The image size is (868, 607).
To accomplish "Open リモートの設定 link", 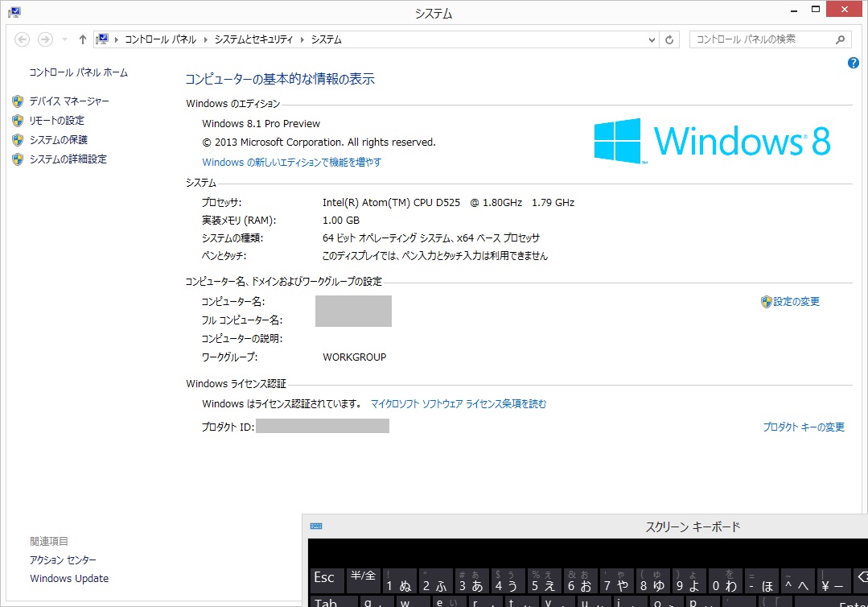I will [57, 121].
